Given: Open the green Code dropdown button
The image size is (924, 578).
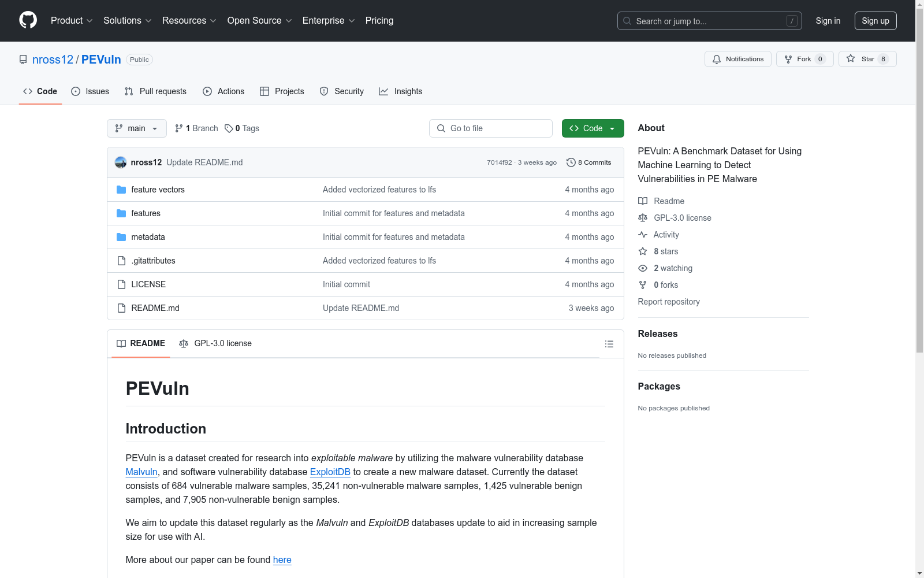Looking at the screenshot, I should click(593, 128).
